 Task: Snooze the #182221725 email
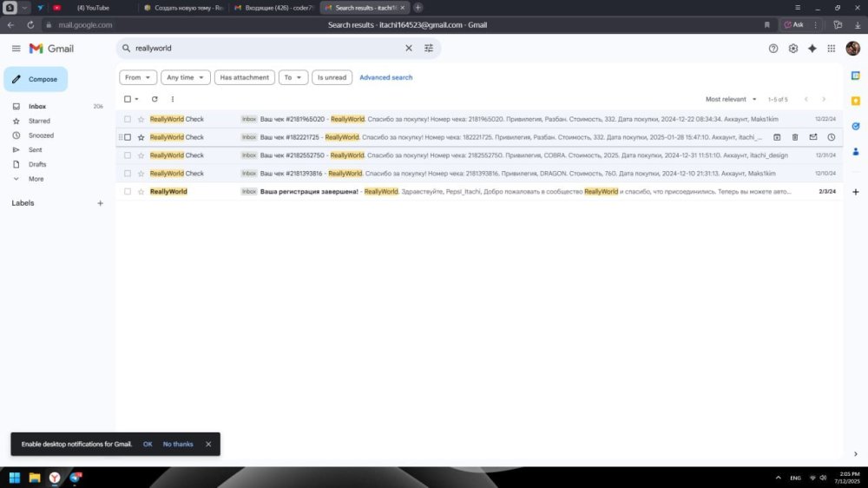point(832,137)
